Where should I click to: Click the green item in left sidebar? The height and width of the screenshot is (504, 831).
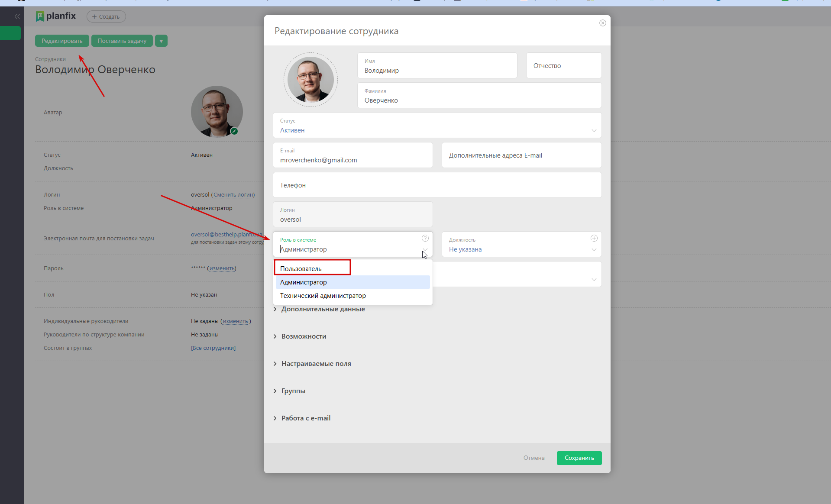pyautogui.click(x=10, y=33)
